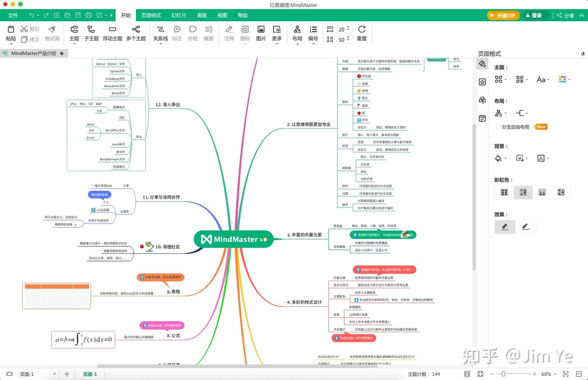Click the 格式刷 format painter

click(52, 34)
